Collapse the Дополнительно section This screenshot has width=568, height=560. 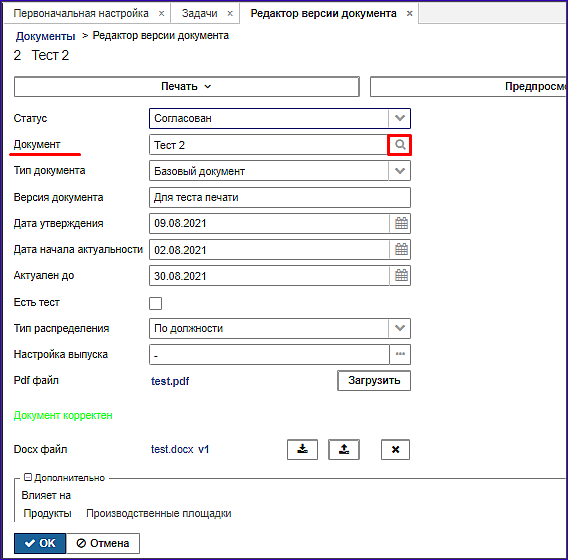tap(28, 477)
